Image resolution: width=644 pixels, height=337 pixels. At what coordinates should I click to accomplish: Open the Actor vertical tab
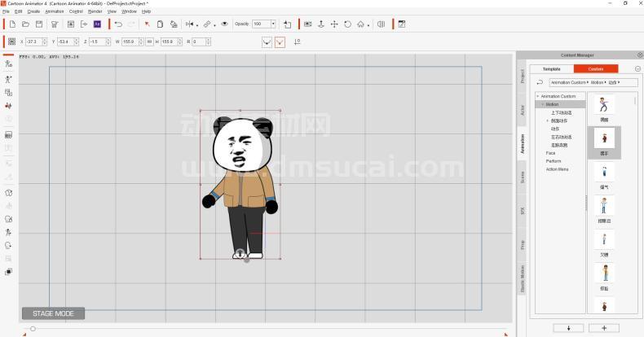[x=523, y=110]
